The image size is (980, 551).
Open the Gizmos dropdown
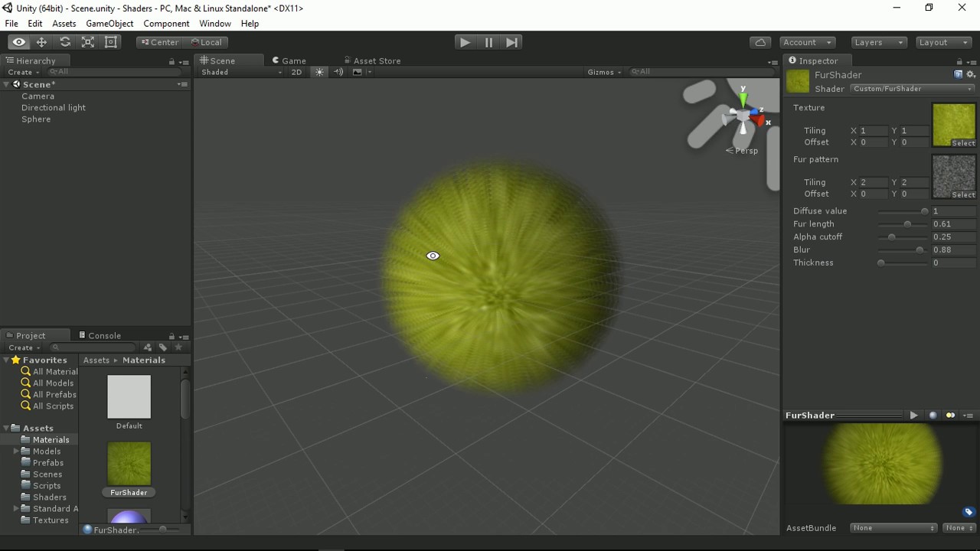click(x=604, y=72)
